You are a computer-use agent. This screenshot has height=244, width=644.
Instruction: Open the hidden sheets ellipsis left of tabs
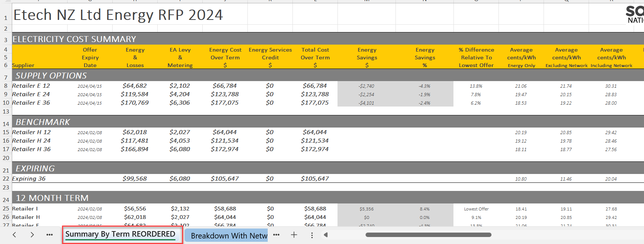point(49,235)
